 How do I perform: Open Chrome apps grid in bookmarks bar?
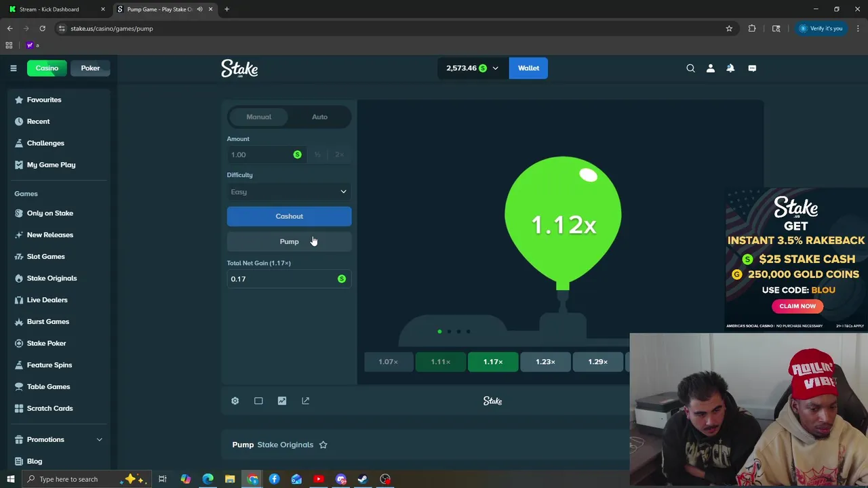pyautogui.click(x=9, y=45)
